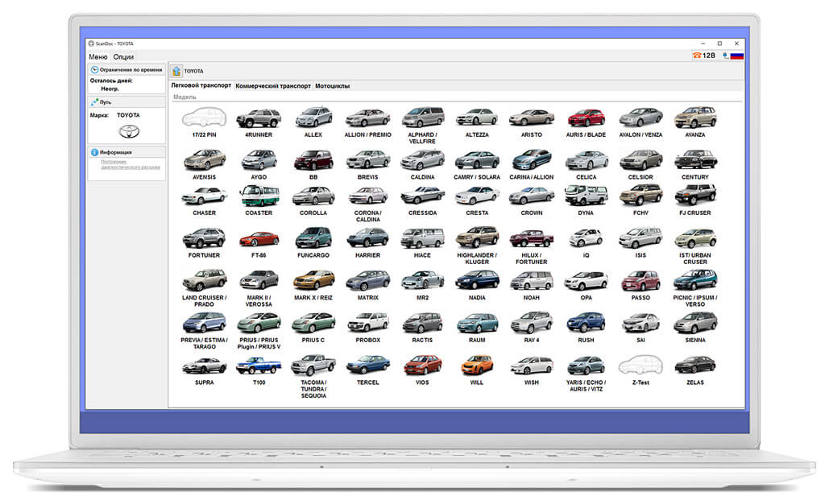Select the AVANZA model icon
Screen dimensions: 825x504
(x=695, y=118)
